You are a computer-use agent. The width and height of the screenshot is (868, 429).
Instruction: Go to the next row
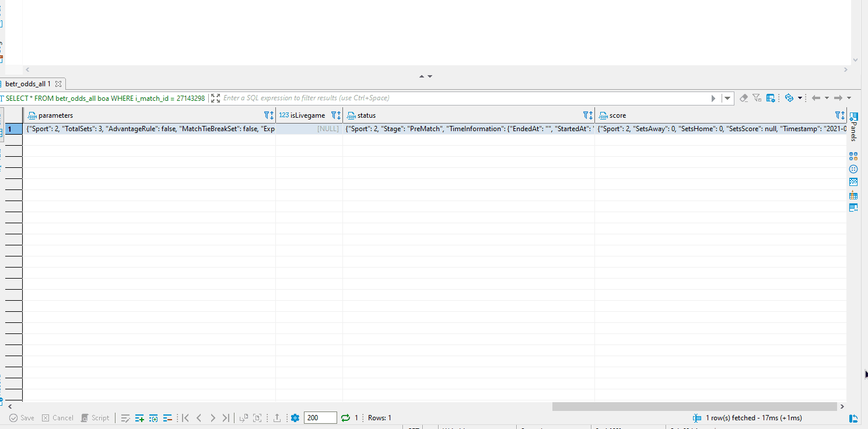click(x=212, y=418)
